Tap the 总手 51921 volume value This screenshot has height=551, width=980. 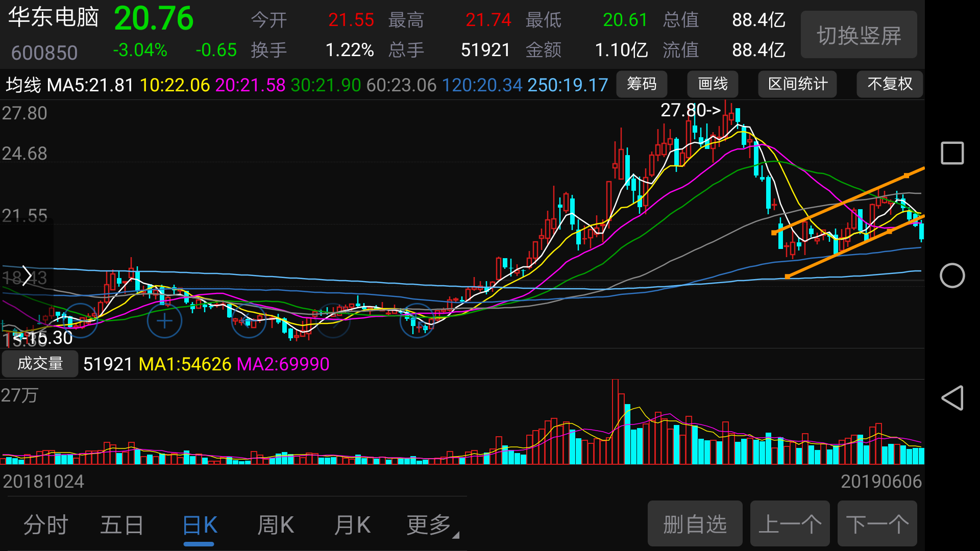[x=485, y=50]
